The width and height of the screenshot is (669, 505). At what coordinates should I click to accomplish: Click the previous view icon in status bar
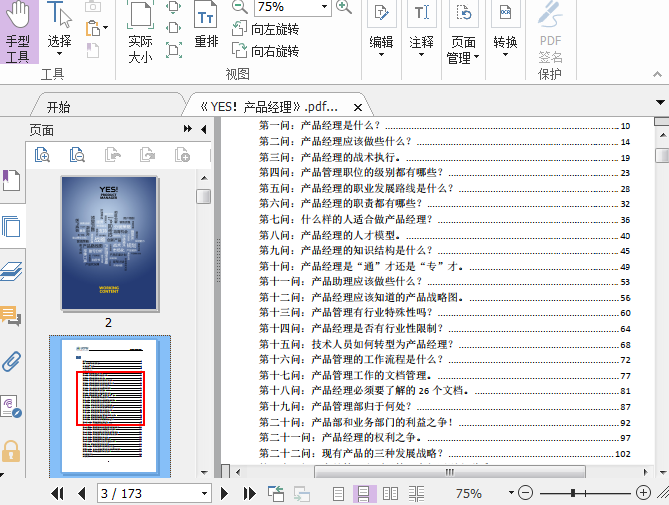(276, 493)
